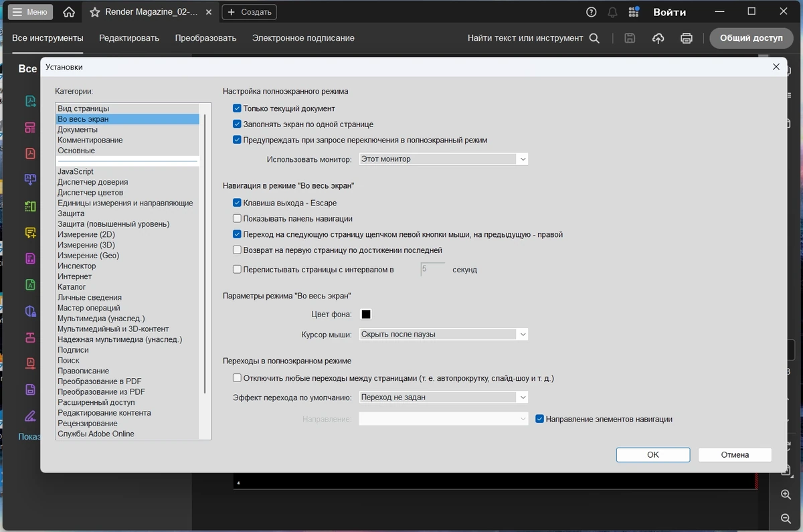Uncheck 'Только текущий документ' checkbox
This screenshot has width=803, height=532.
click(x=237, y=108)
